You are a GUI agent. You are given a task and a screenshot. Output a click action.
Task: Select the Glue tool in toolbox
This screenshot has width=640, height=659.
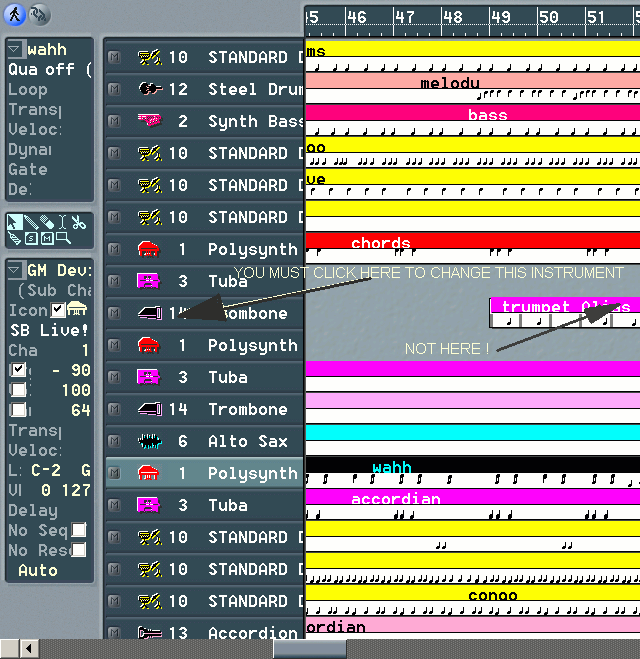pyautogui.click(x=14, y=238)
